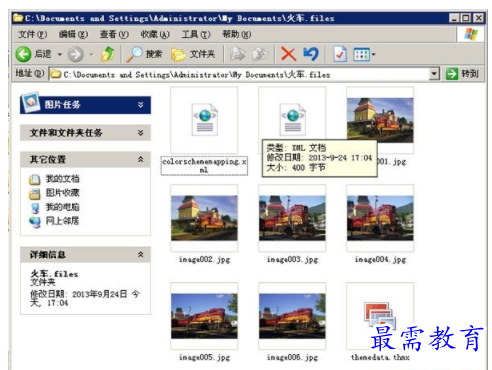This screenshot has width=492, height=370.
Task: Click the Copy To toolbar icon
Action: click(x=259, y=54)
